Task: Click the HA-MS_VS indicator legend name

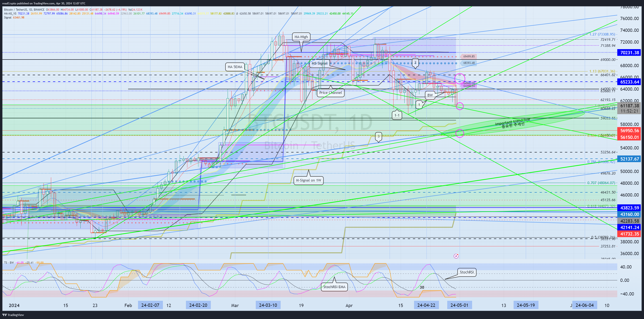Action: [x=10, y=14]
